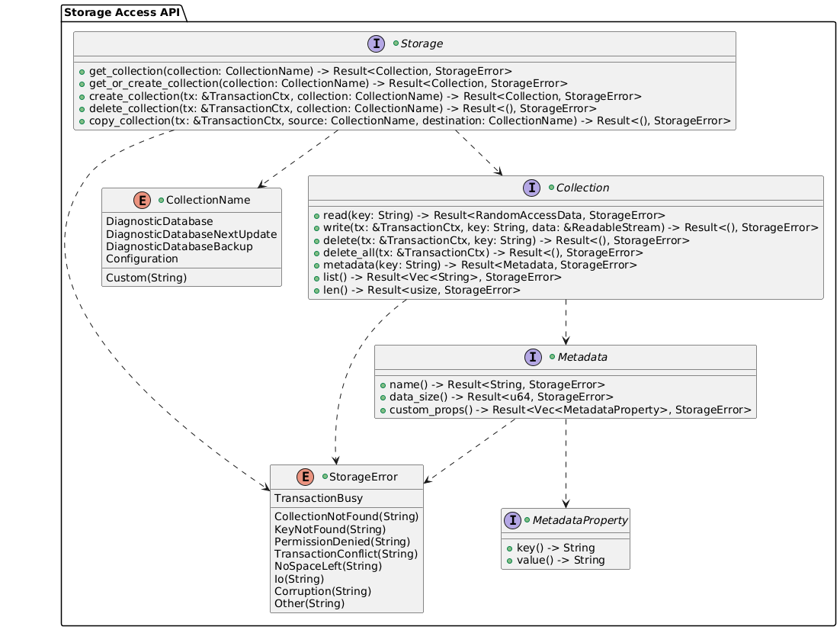Viewport: 840px width, 630px height.
Task: Select the Storage class title
Action: tap(421, 44)
